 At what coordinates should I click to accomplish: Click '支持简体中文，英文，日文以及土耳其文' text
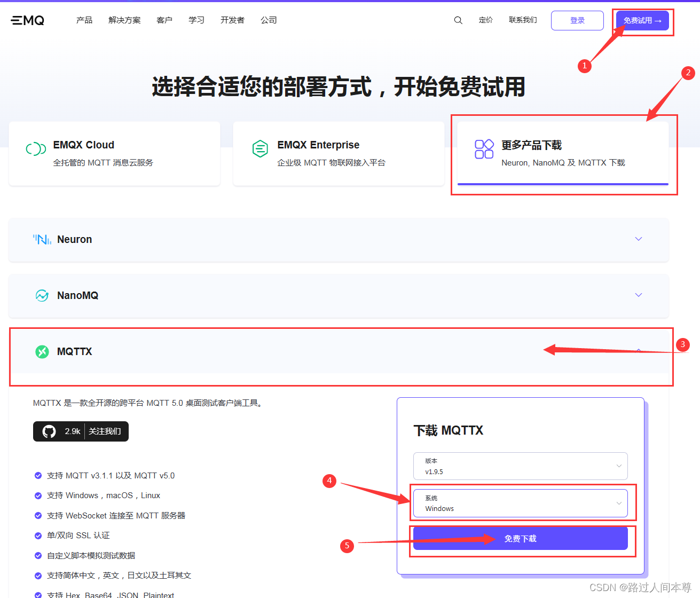click(119, 576)
